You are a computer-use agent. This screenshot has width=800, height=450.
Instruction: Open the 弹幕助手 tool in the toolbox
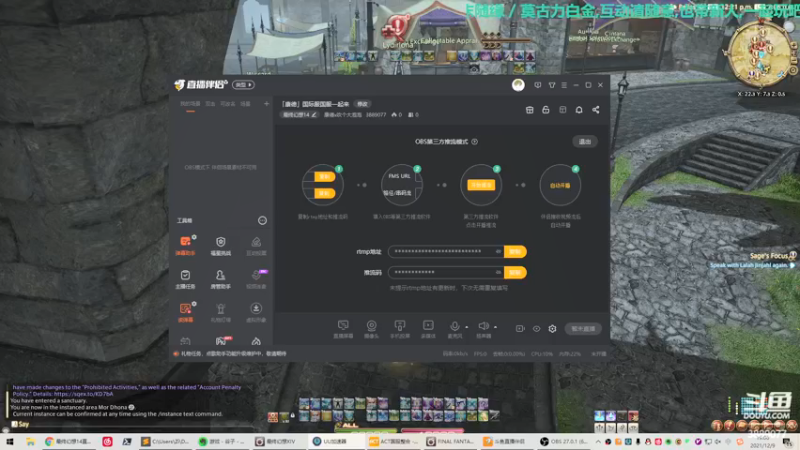click(x=185, y=245)
